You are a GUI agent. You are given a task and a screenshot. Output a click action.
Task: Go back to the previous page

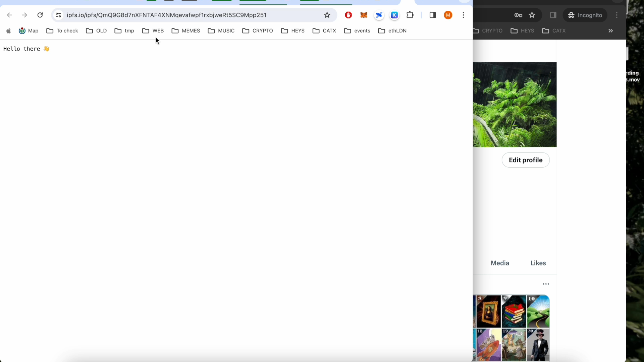[9, 15]
